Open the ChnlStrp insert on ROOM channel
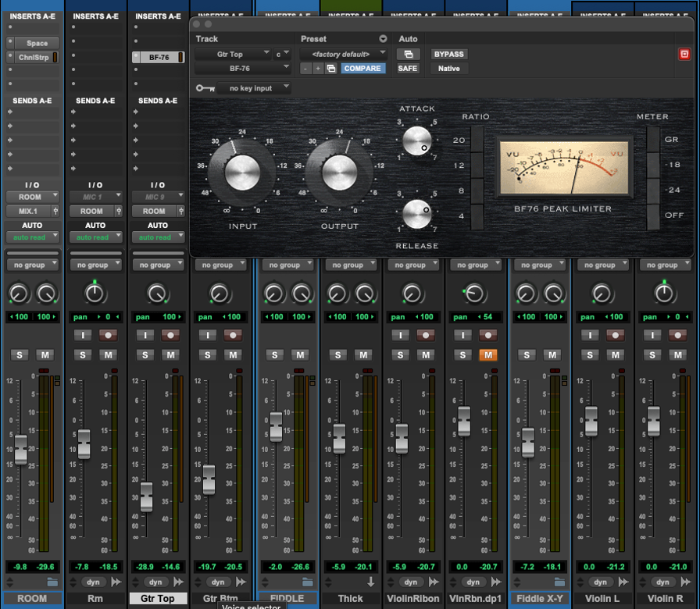700x609 pixels. [34, 57]
